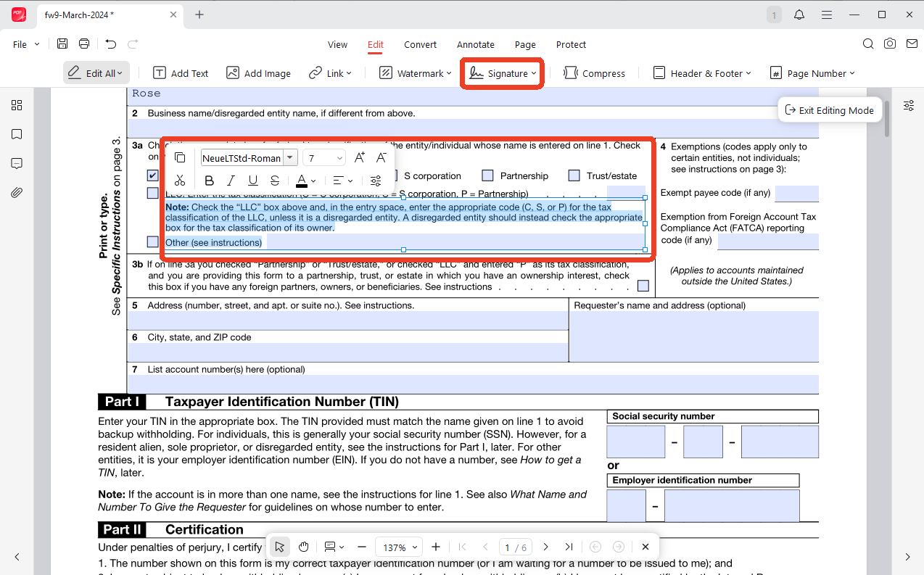Open the page view mode dropdown
The image size is (924, 575).
click(334, 547)
